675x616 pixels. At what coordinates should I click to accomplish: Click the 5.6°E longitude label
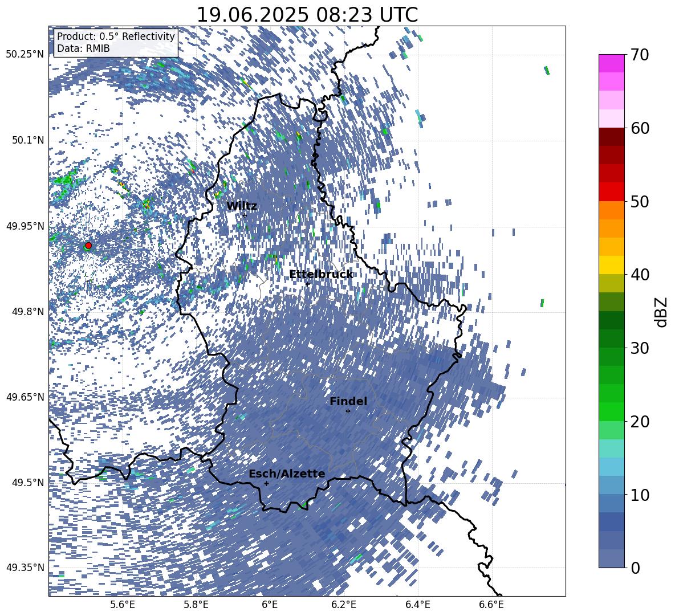coord(122,605)
